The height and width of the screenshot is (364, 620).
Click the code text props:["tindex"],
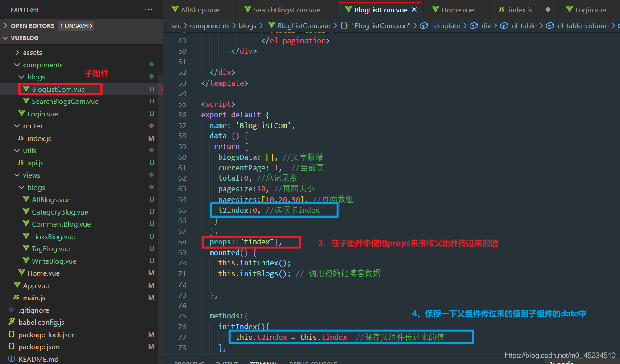point(246,242)
